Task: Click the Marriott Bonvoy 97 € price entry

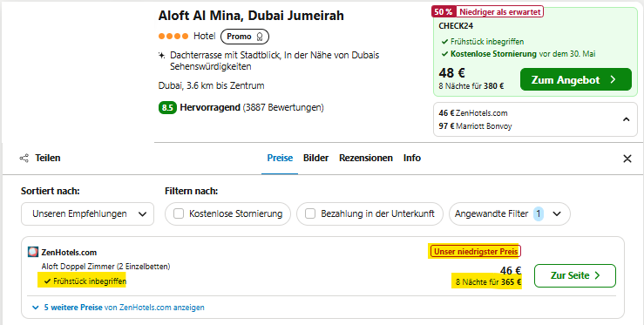Action: click(475, 126)
